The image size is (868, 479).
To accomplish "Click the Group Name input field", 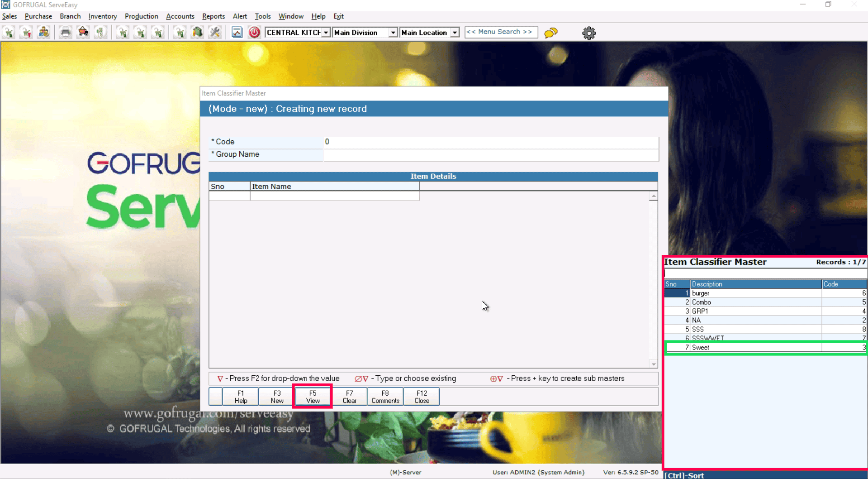I will [491, 154].
